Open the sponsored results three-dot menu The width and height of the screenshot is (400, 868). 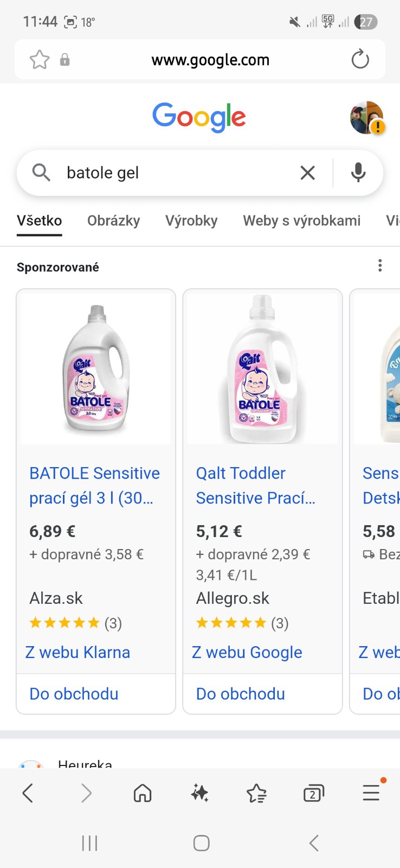[380, 265]
